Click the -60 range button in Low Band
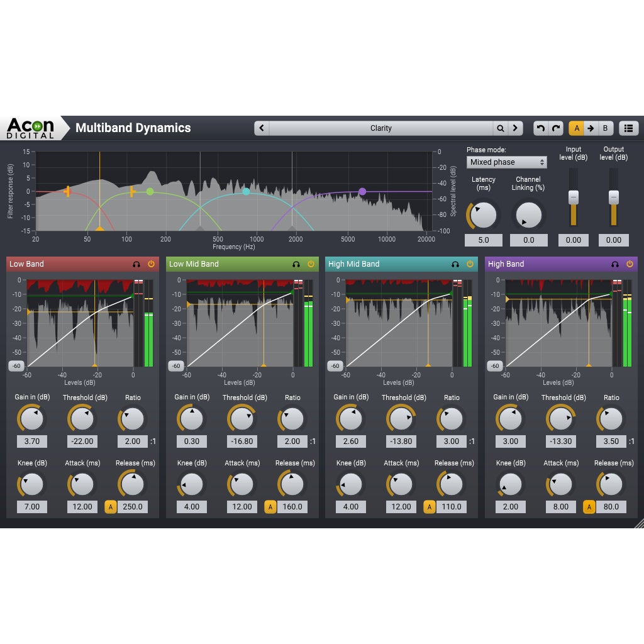This screenshot has width=644, height=644. (16, 366)
